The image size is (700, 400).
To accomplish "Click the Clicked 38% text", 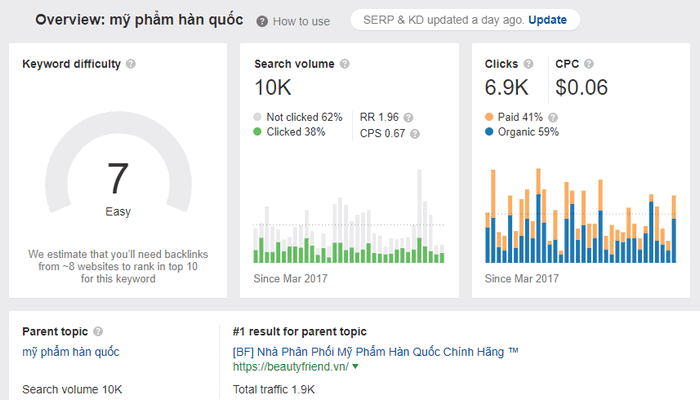I will [296, 132].
